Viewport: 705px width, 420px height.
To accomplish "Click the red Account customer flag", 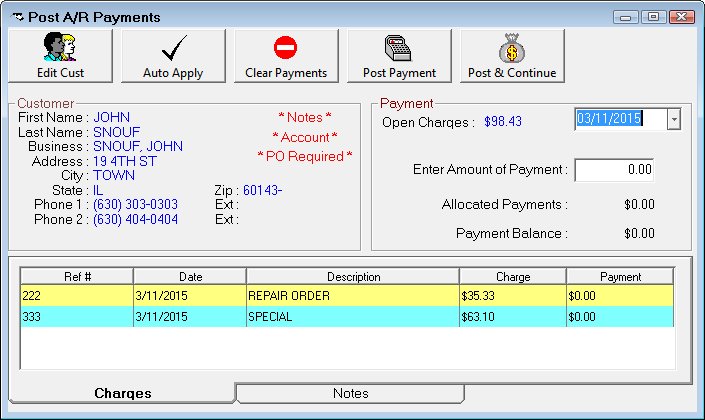I will tap(304, 137).
